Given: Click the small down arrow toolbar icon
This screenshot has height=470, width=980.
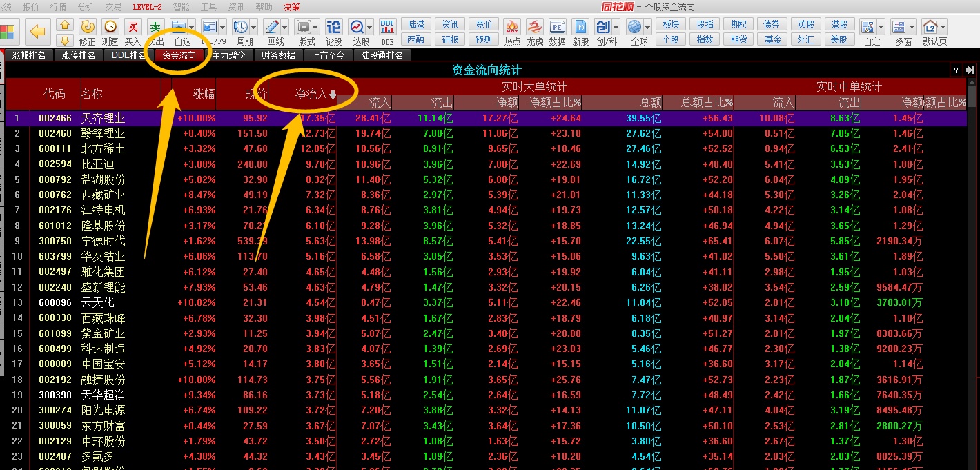Looking at the screenshot, I should click(64, 40).
